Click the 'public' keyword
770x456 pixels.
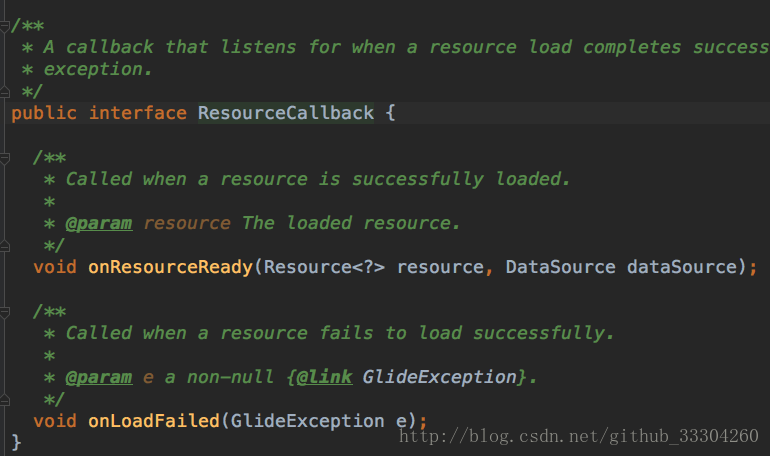click(x=44, y=113)
